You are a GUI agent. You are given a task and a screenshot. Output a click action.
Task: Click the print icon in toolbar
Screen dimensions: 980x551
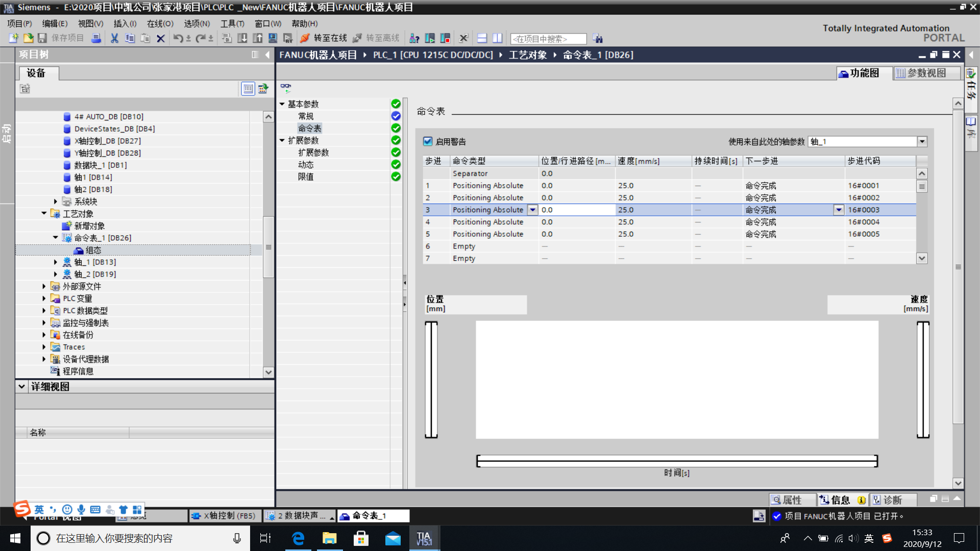96,38
